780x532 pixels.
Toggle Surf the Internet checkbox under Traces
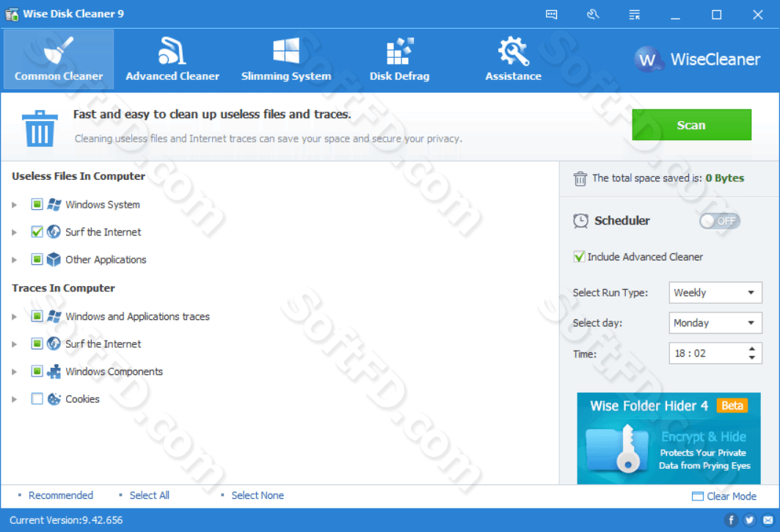click(37, 343)
